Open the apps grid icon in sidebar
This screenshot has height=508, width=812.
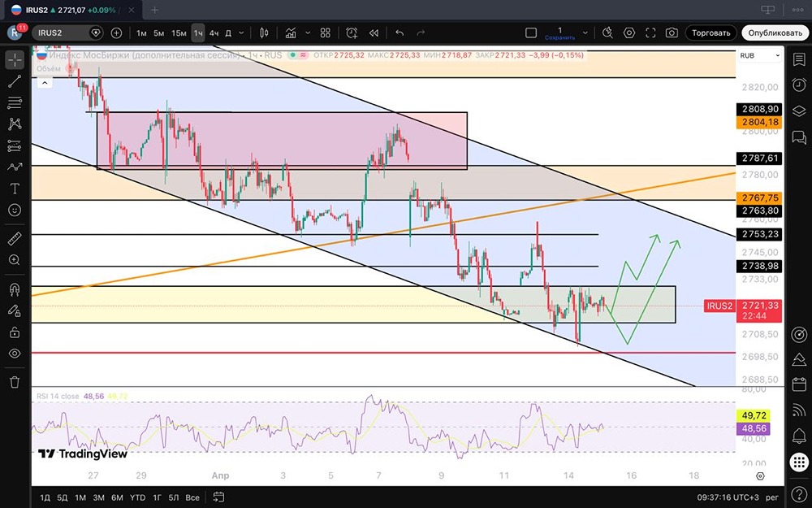coord(799,462)
